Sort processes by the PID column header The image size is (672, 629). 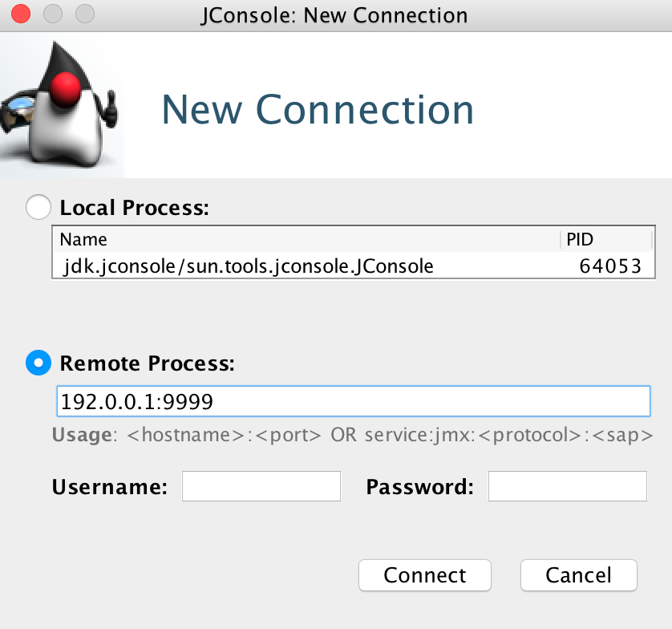pos(581,239)
